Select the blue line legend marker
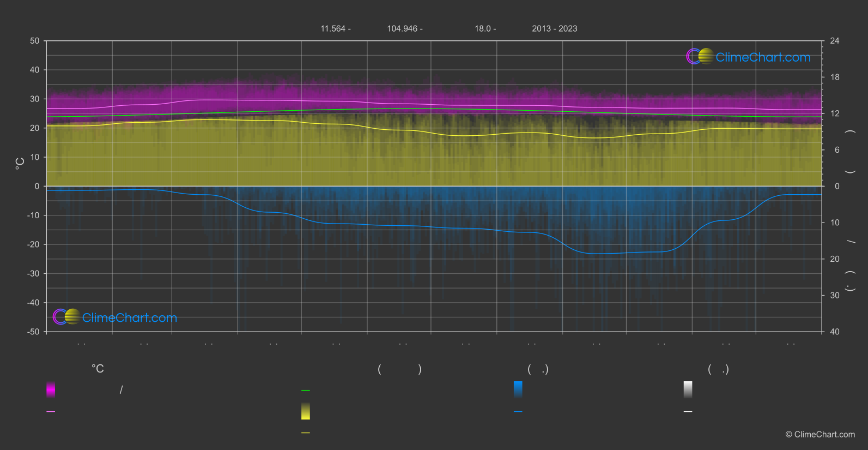Viewport: 868px width, 450px height. click(518, 412)
